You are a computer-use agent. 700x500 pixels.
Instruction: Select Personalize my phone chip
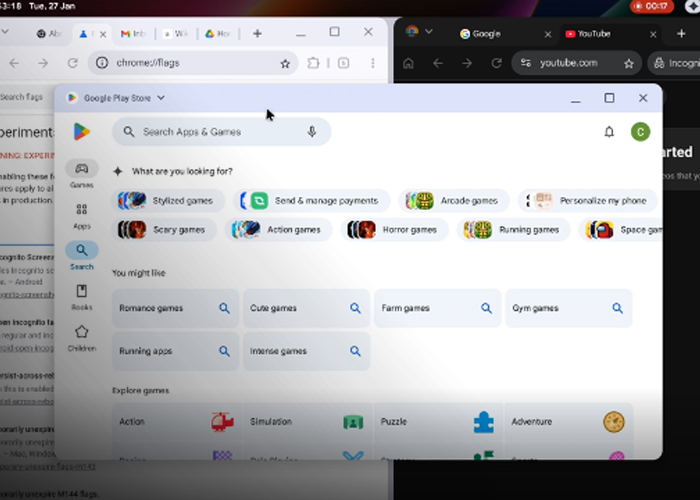(588, 201)
